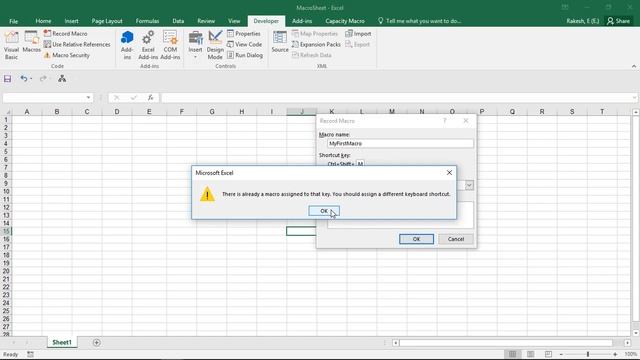
Task: Open the XML Source pane
Action: click(x=280, y=42)
